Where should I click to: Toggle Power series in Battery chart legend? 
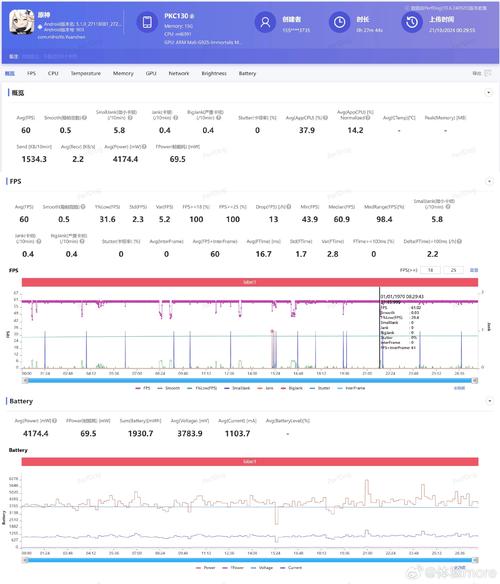click(205, 568)
